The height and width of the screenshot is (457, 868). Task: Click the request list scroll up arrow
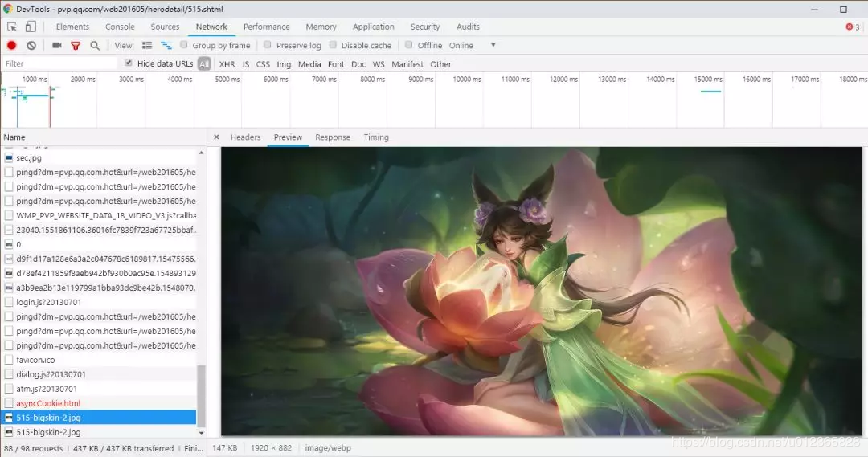point(201,152)
